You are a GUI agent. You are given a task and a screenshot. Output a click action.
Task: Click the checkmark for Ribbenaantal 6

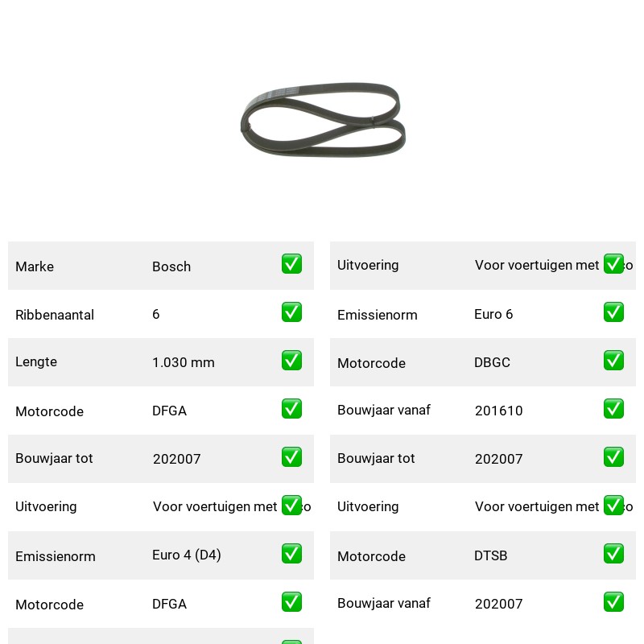(x=291, y=312)
